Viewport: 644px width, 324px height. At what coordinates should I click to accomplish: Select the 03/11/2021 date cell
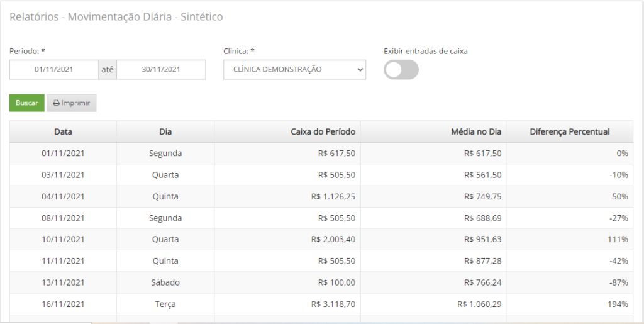pyautogui.click(x=64, y=175)
